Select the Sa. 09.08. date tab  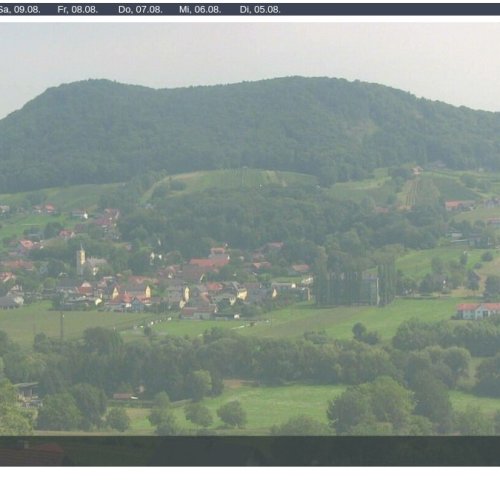(19, 10)
